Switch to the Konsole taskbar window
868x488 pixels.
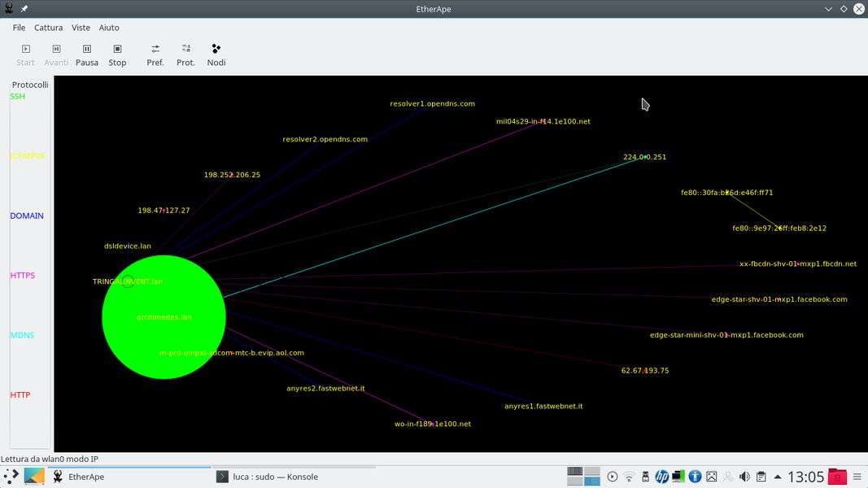pos(275,477)
